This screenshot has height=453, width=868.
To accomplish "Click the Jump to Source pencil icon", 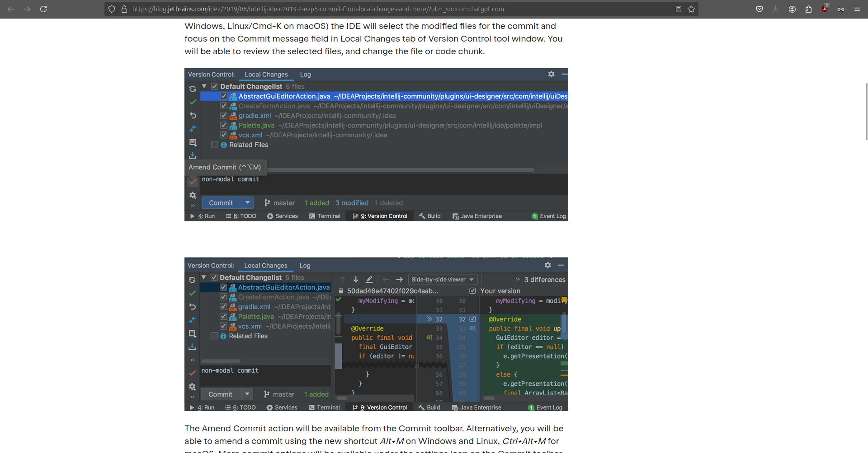I will [369, 280].
